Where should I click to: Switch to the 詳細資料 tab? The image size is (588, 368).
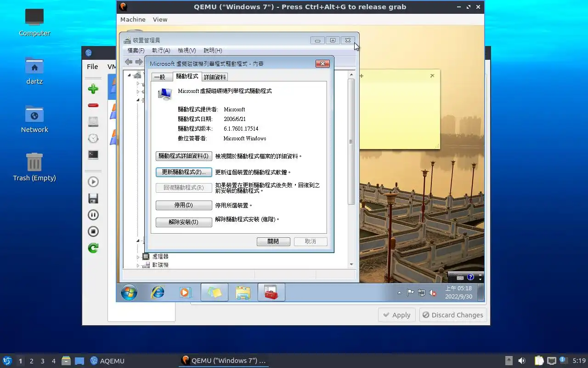click(x=215, y=77)
